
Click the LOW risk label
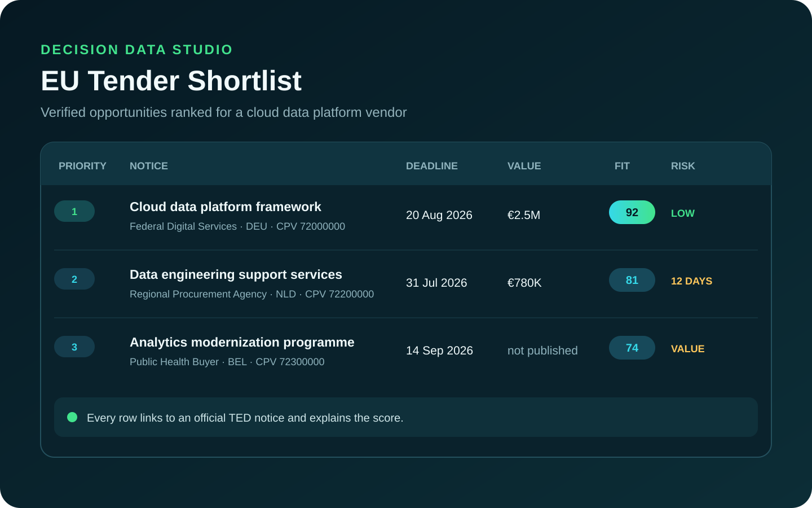coord(683,213)
